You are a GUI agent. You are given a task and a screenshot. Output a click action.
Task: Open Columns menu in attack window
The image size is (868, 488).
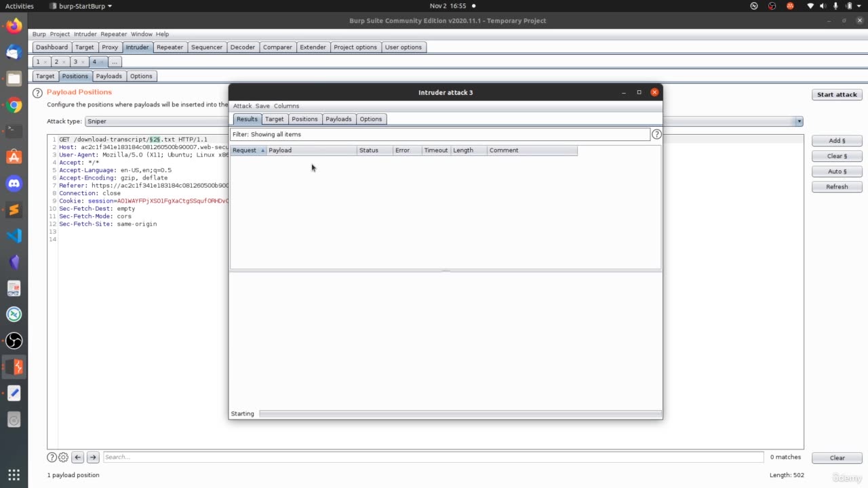[286, 106]
